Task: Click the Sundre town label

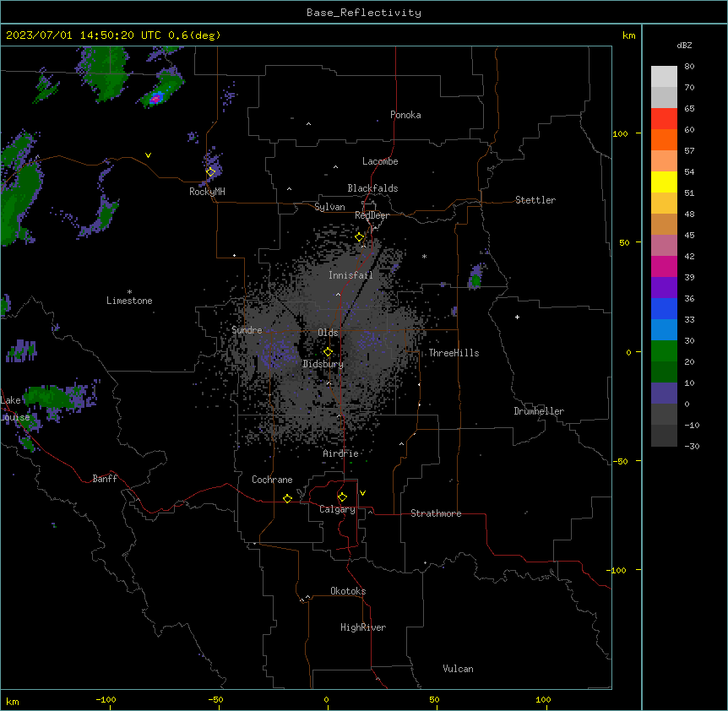Action: point(247,330)
